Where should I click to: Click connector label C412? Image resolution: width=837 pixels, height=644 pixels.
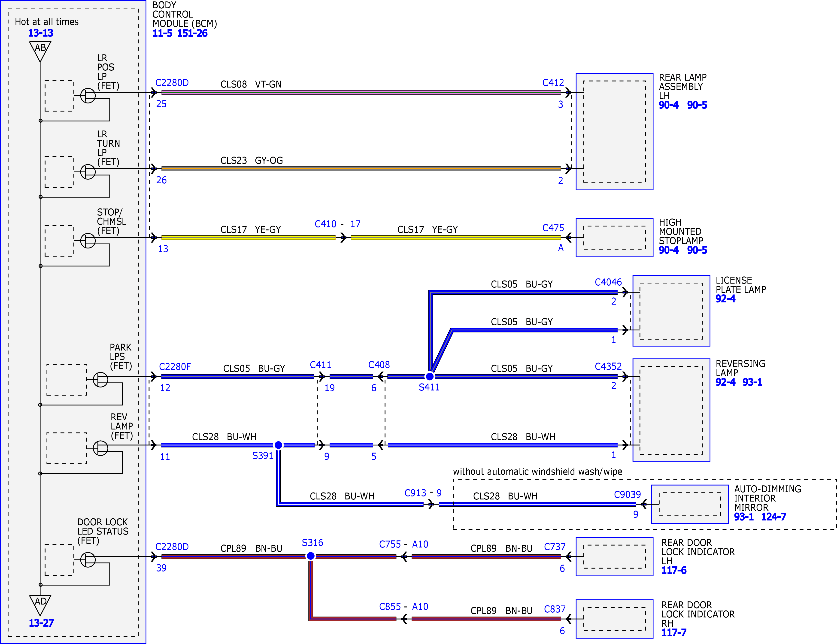[553, 83]
